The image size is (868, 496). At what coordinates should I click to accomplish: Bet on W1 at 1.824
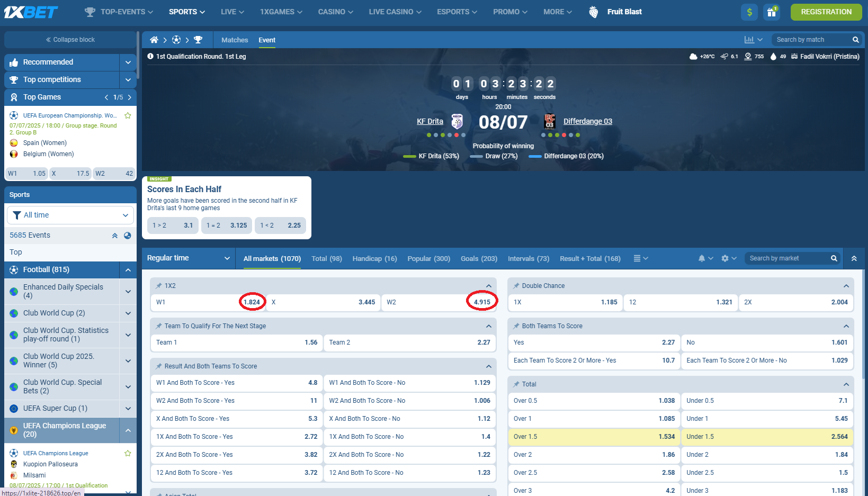pos(208,302)
